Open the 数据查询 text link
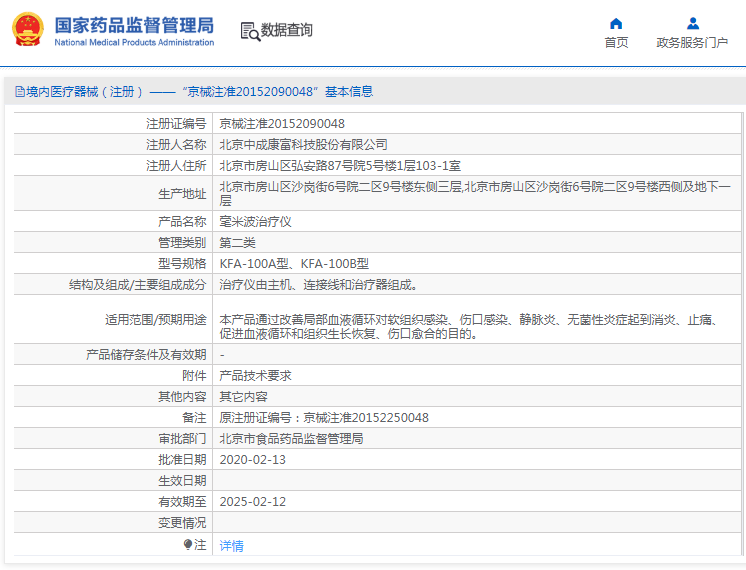The image size is (746, 570). [286, 30]
